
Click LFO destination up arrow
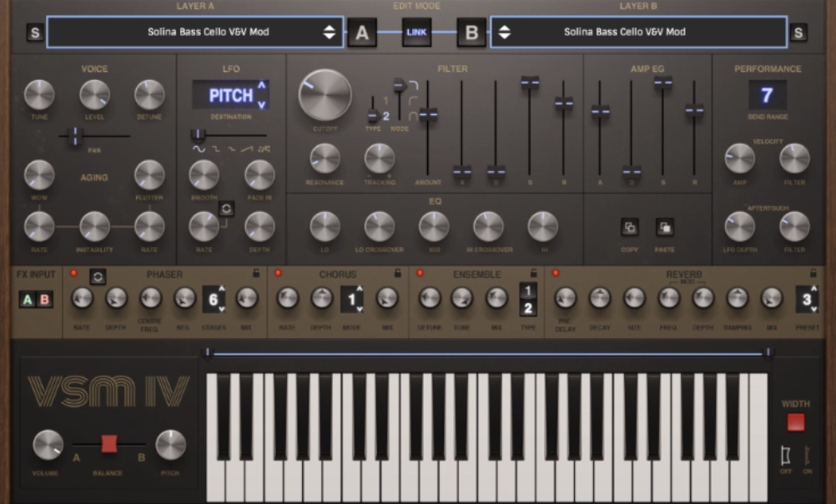pos(262,85)
